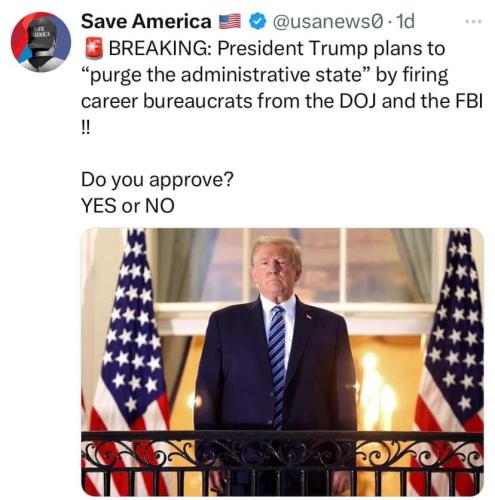Click the ornate black balcony railing
The height and width of the screenshot is (500, 495).
click(x=282, y=463)
